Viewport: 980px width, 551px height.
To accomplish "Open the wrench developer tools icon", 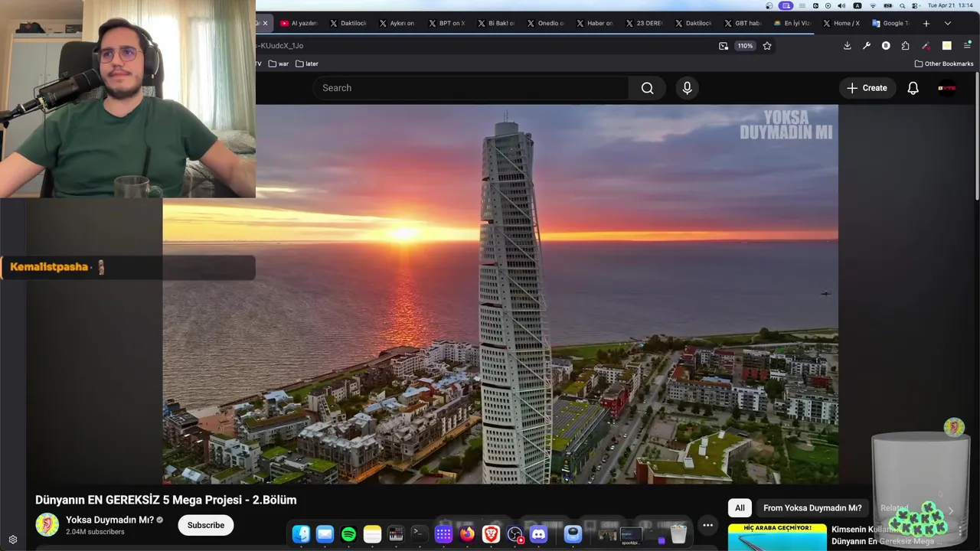I will 867,46.
